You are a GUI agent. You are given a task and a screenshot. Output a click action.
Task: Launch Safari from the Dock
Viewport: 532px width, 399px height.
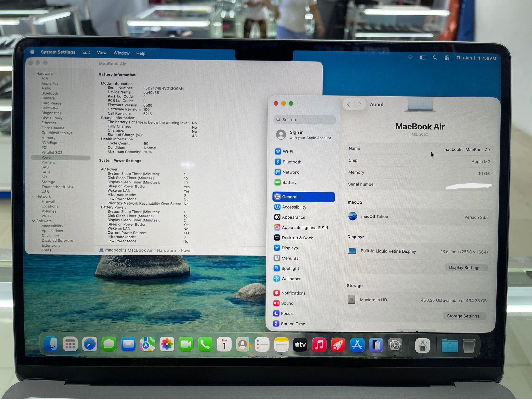point(89,344)
